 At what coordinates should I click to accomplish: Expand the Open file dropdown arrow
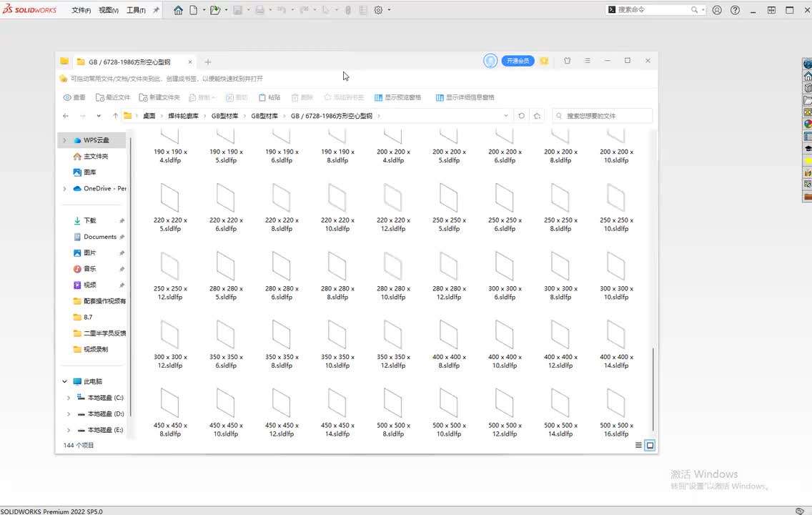click(x=226, y=10)
